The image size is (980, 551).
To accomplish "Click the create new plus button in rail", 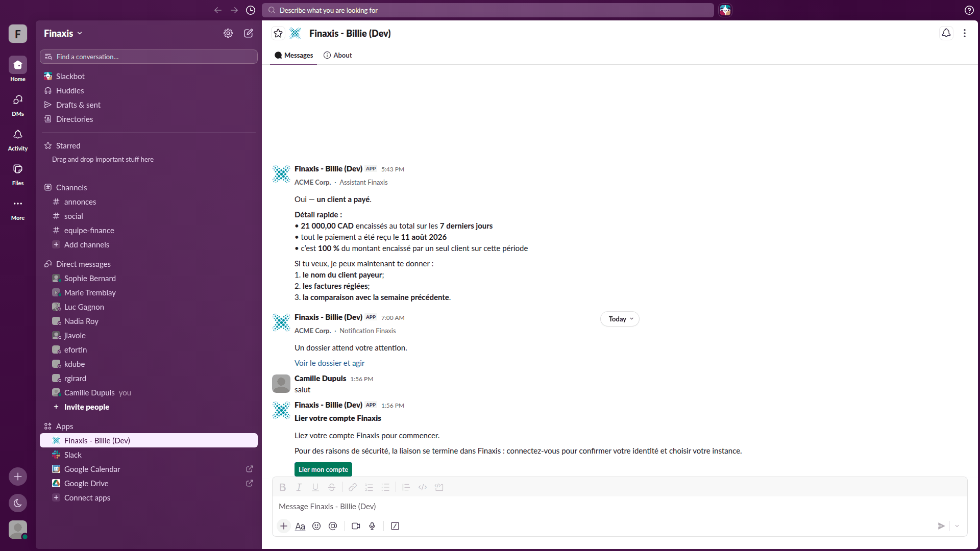I will pyautogui.click(x=18, y=477).
